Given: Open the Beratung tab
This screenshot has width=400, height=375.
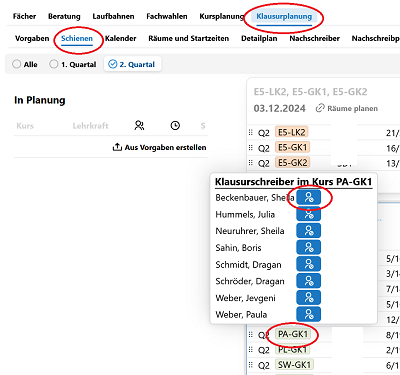Looking at the screenshot, I should tap(64, 16).
